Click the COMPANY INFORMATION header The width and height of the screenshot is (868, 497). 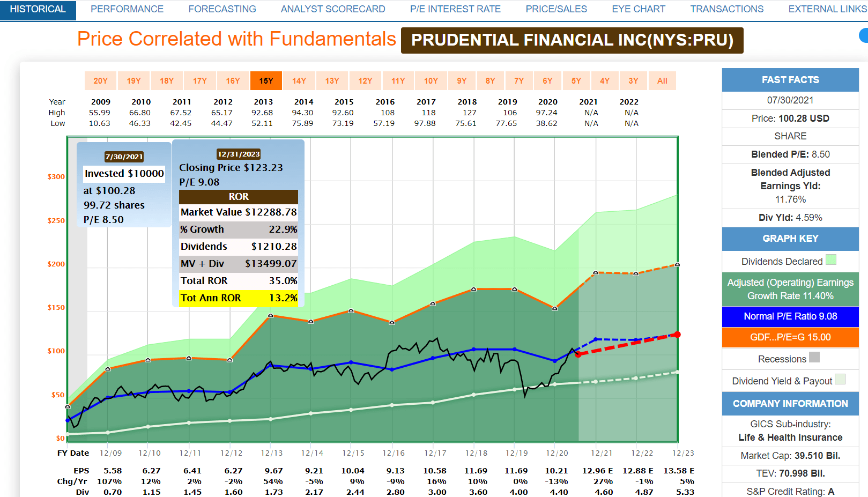790,404
